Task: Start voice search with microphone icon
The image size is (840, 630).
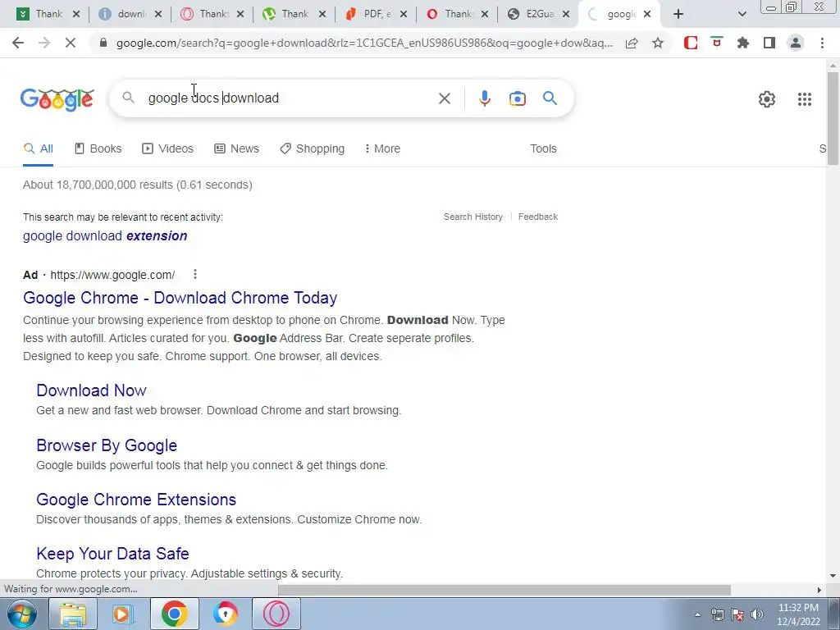Action: pos(484,98)
